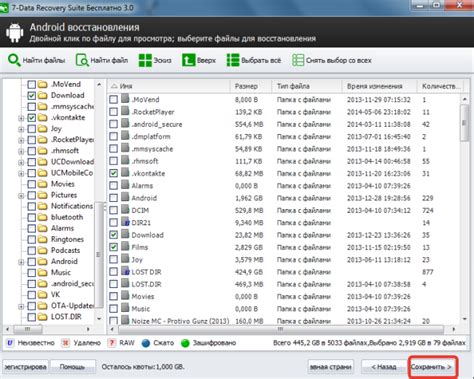
Task: Click file list horizontal scrollbar thumb
Action: [x=281, y=329]
